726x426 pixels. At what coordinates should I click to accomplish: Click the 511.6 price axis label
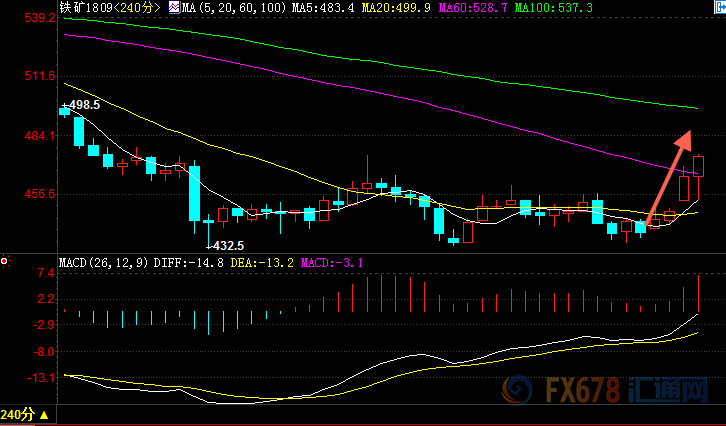tap(42, 75)
